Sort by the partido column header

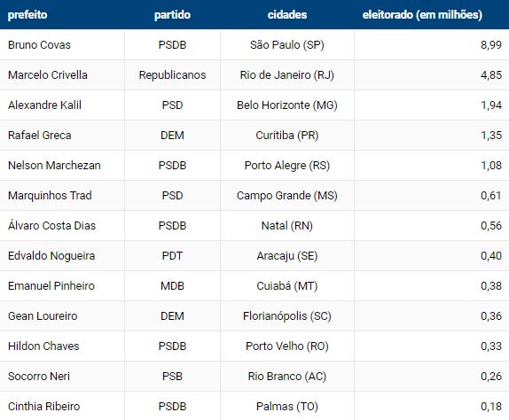[172, 15]
